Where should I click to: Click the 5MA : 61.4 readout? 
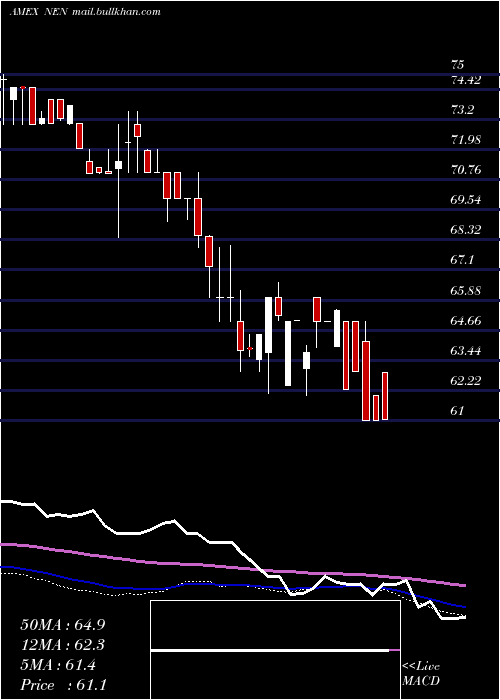point(59,665)
